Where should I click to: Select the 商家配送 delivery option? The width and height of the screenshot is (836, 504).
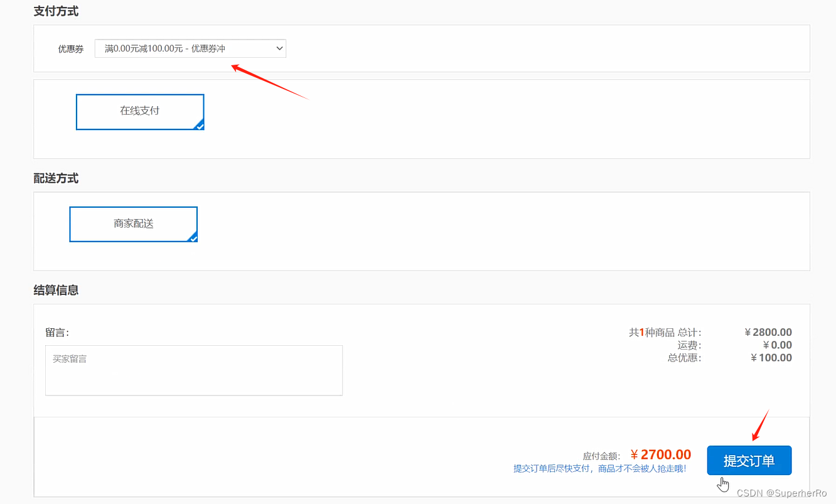(x=134, y=224)
